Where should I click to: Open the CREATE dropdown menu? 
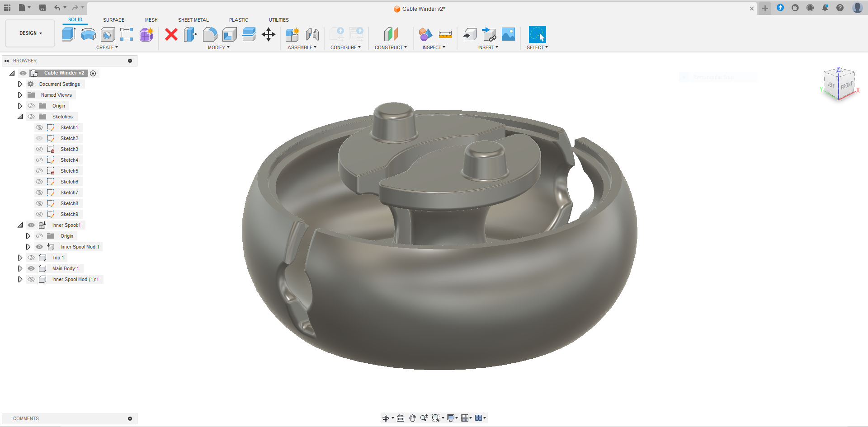coord(107,47)
